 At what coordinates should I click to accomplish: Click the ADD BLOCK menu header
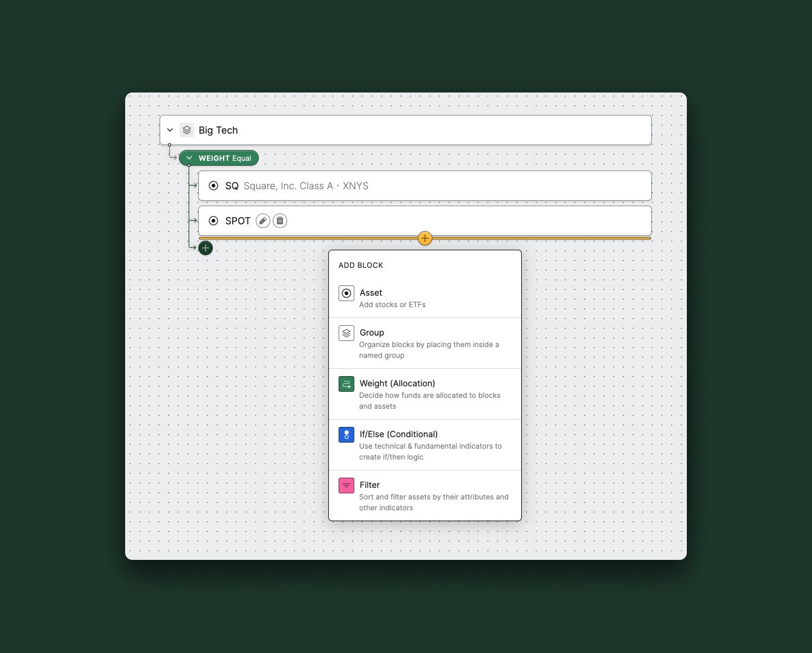click(x=361, y=265)
